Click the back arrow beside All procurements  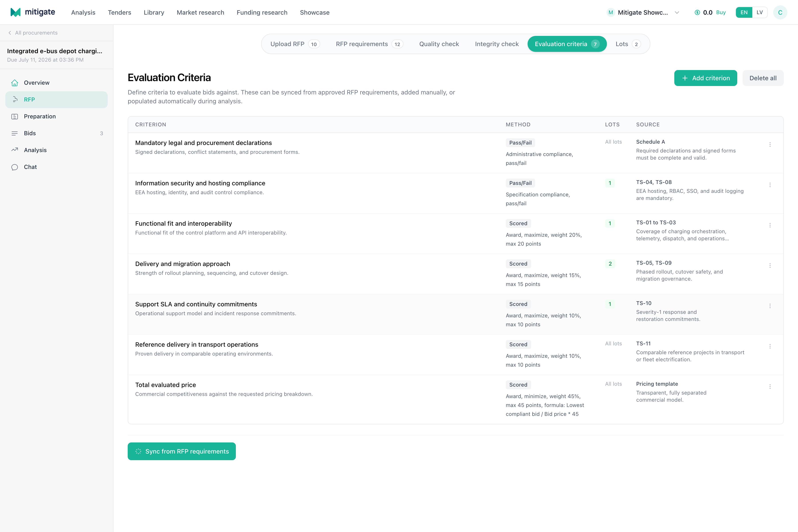10,33
